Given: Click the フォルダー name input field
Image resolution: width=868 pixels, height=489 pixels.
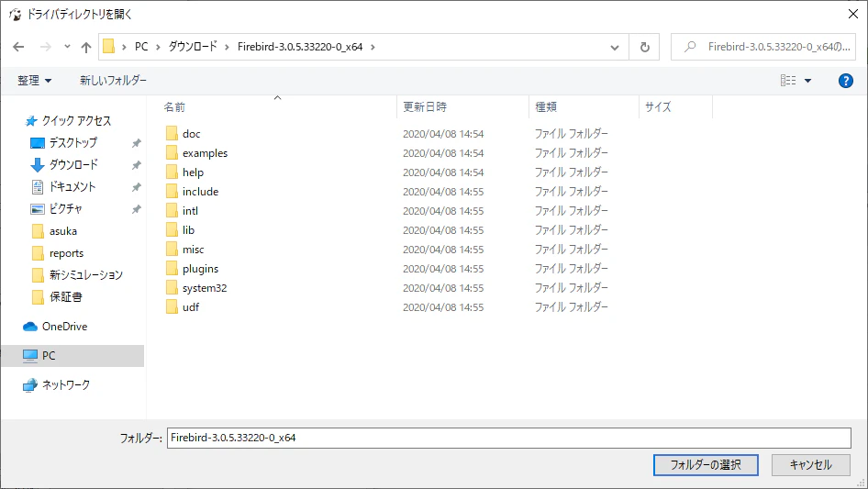Looking at the screenshot, I should pyautogui.click(x=508, y=438).
